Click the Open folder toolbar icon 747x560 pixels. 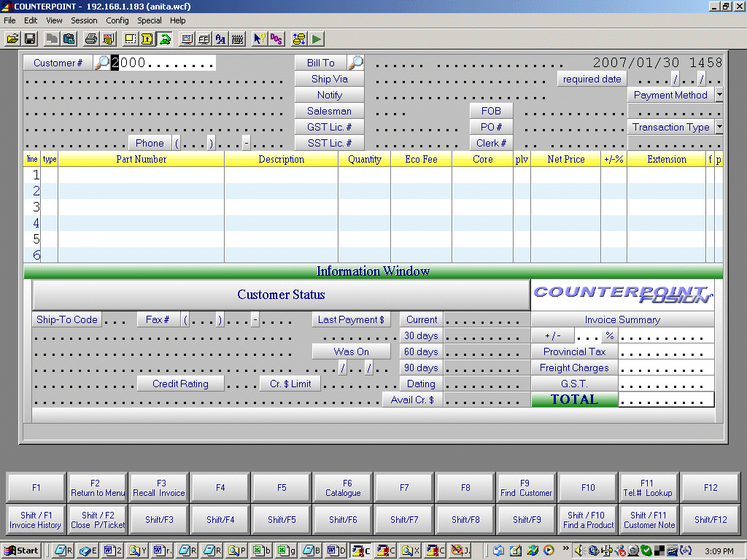pos(13,39)
